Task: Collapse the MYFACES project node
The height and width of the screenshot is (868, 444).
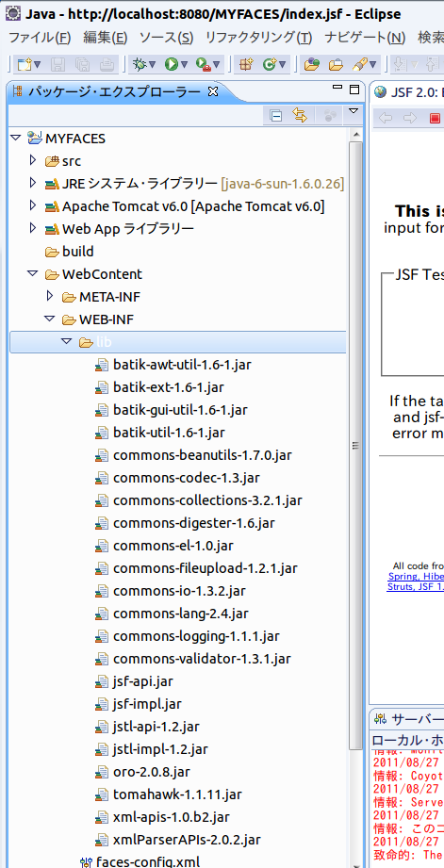Action: click(x=15, y=138)
